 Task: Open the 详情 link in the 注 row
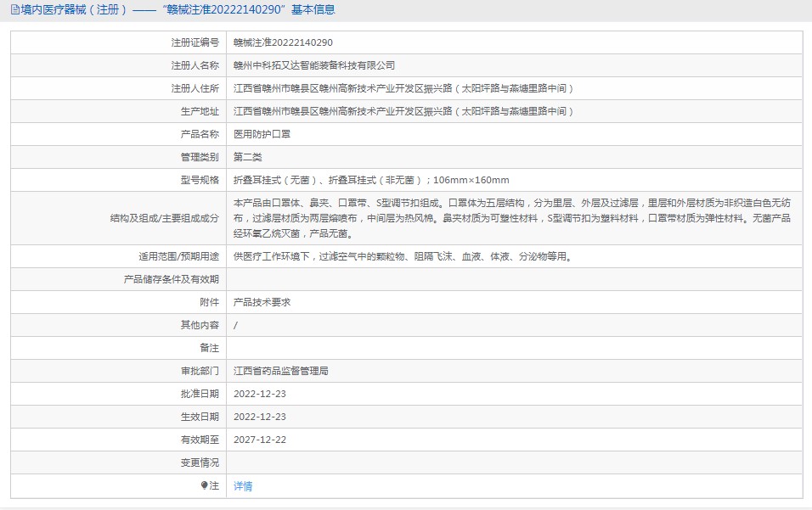243,485
